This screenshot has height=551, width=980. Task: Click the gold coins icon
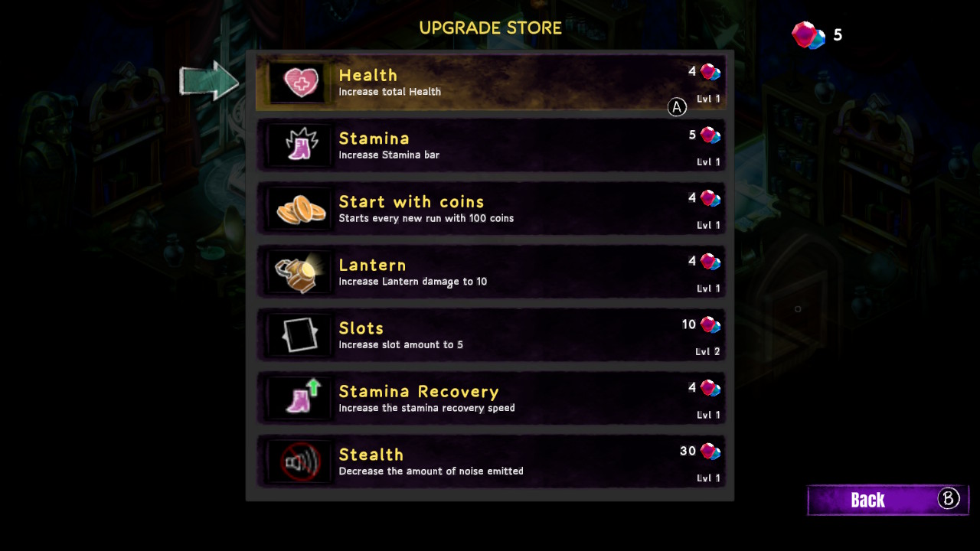299,209
